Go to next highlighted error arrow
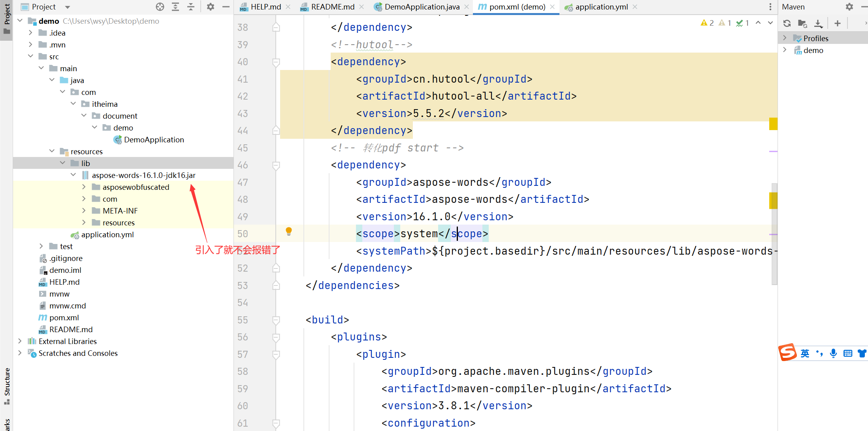This screenshot has width=868, height=431. 770,23
